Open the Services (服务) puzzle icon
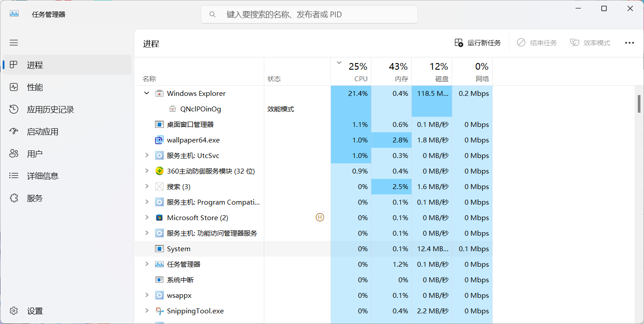 click(14, 198)
